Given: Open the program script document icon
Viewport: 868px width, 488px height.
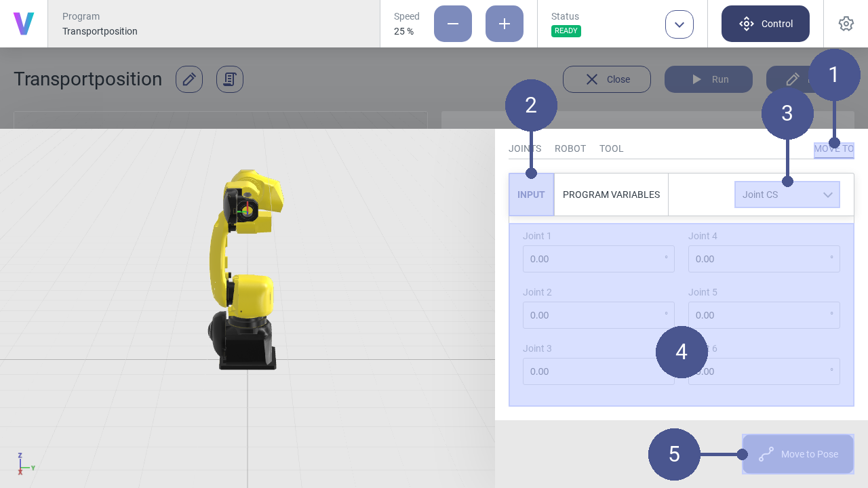Looking at the screenshot, I should point(230,79).
